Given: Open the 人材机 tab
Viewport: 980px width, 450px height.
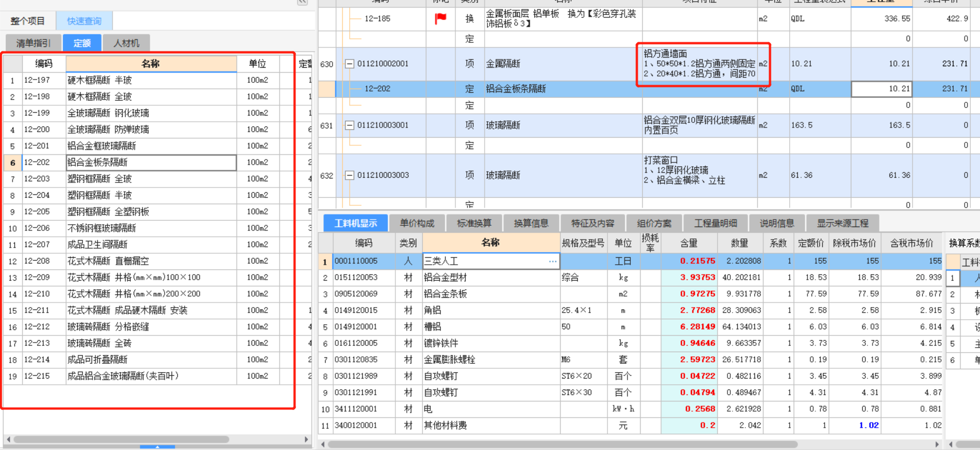Looking at the screenshot, I should (x=126, y=43).
